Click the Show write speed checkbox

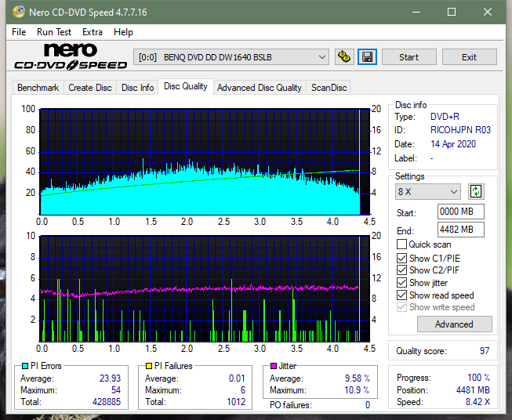tap(401, 307)
